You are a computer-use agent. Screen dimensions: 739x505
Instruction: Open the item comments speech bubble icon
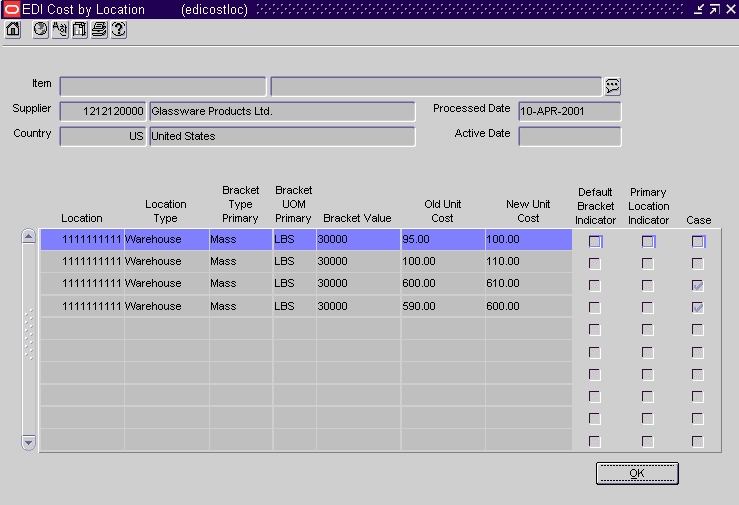coord(612,87)
